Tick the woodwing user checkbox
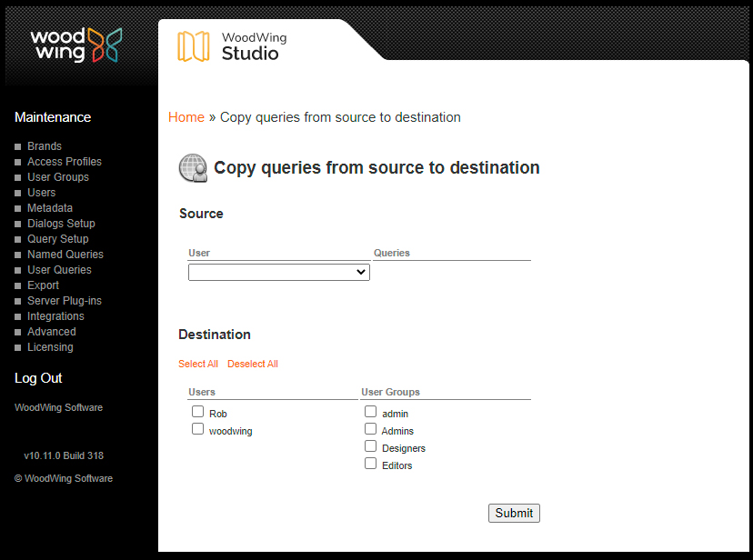This screenshot has width=753, height=560. click(x=198, y=428)
